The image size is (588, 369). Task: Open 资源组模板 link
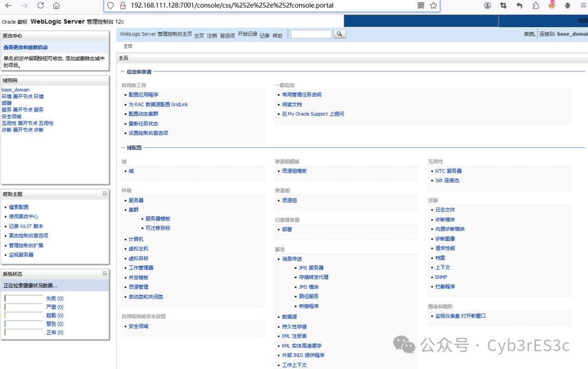295,171
